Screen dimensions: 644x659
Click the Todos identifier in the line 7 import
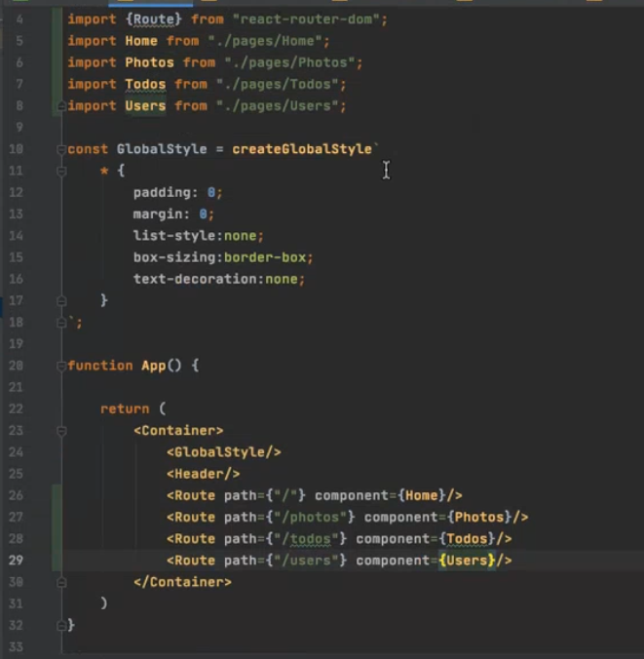click(145, 85)
